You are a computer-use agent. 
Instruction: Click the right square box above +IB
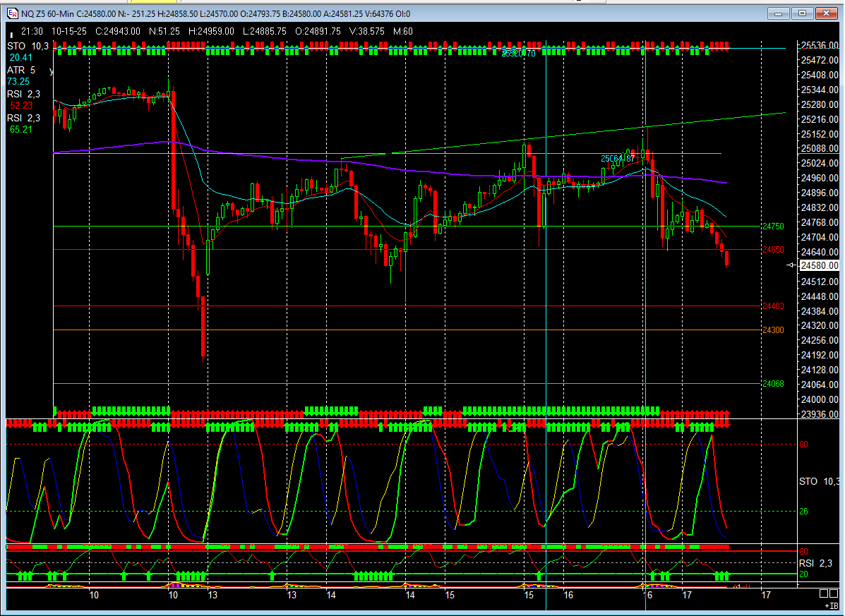837,596
